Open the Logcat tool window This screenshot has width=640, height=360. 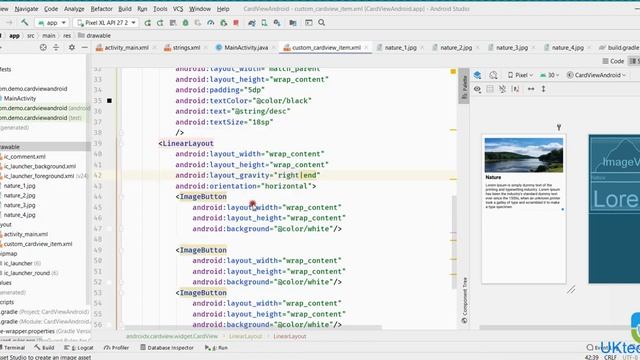(79, 348)
